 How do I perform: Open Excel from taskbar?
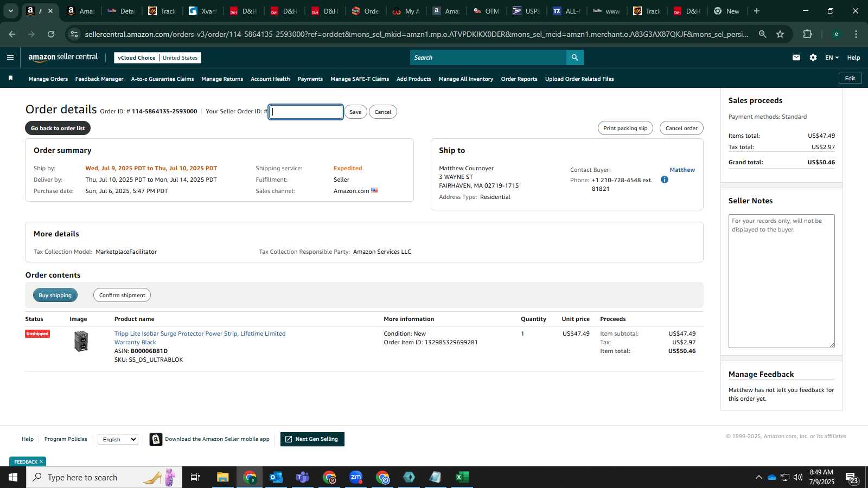[x=462, y=477]
